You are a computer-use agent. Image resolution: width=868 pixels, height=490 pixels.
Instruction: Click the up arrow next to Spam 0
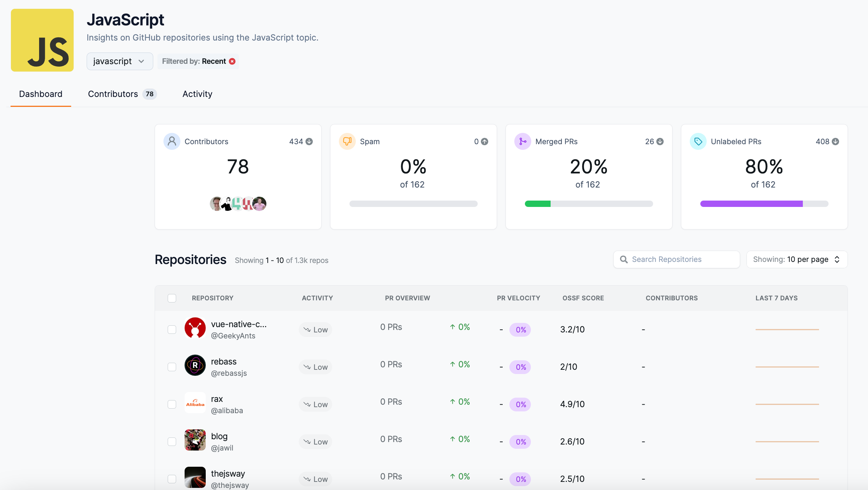click(x=485, y=141)
